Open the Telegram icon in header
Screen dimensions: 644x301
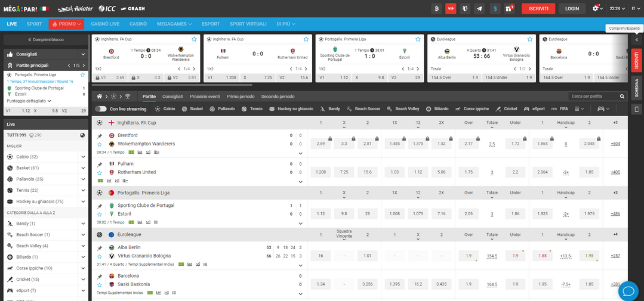click(479, 8)
